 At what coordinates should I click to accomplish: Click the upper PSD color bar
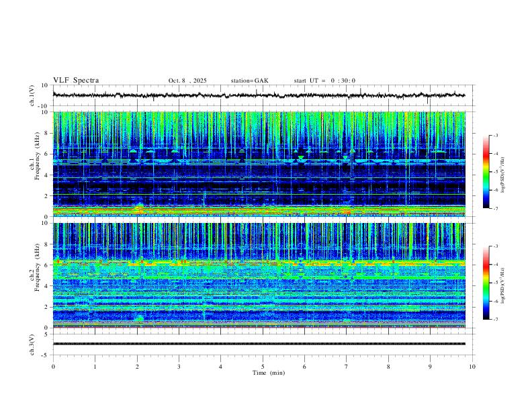pyautogui.click(x=486, y=172)
